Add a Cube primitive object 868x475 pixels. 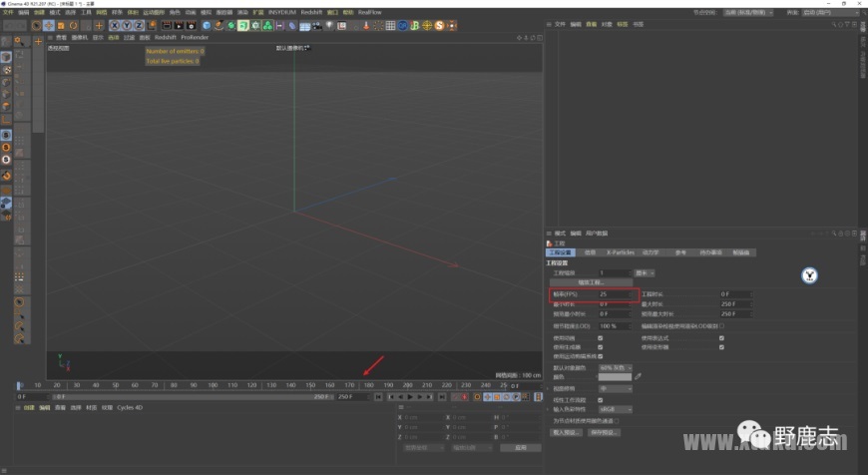pos(207,26)
